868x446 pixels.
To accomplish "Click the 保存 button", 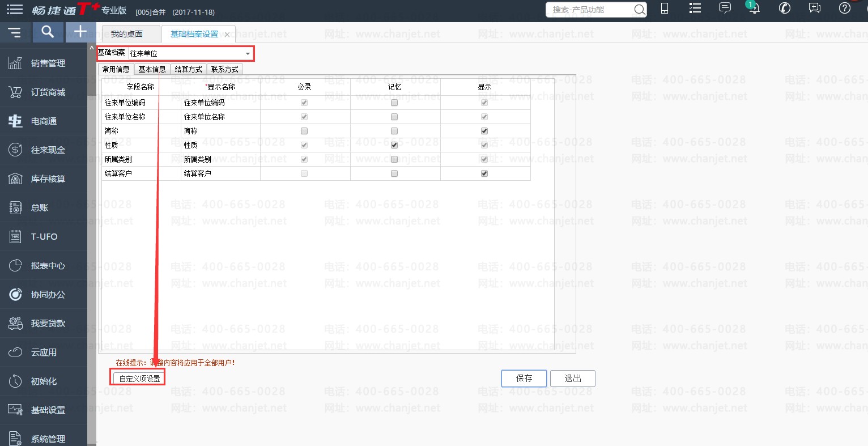I will point(524,379).
